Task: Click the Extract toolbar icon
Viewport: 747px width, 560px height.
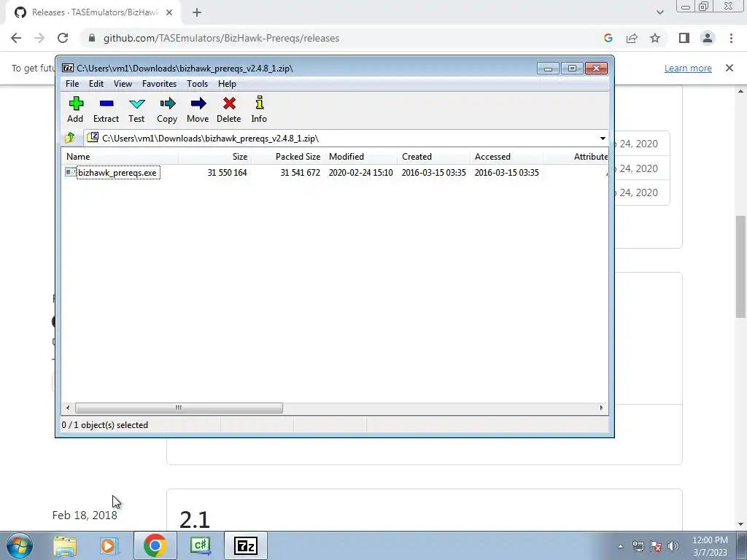Action: (x=106, y=109)
